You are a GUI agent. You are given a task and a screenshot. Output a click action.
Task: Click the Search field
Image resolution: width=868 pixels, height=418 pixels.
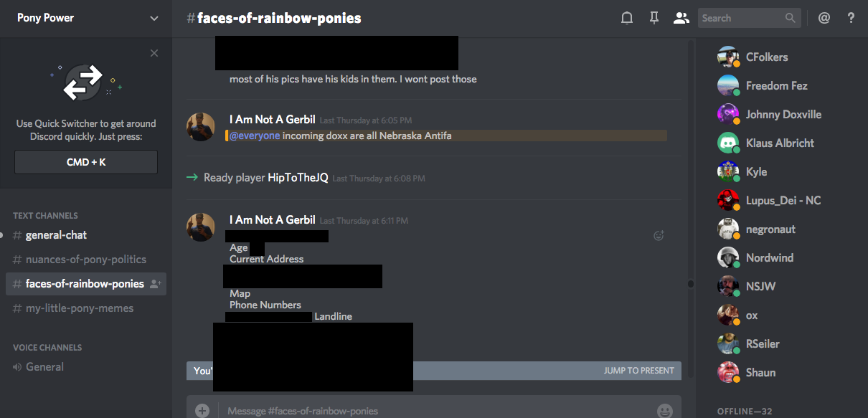point(749,18)
